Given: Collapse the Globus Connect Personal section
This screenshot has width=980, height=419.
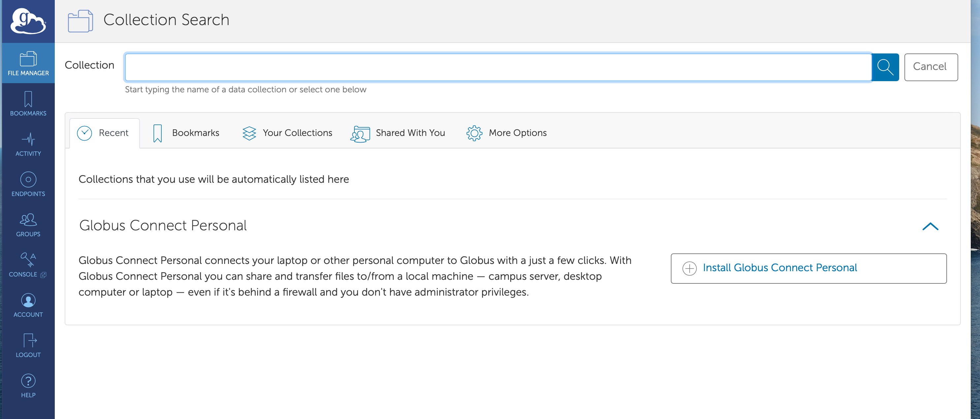Looking at the screenshot, I should click(931, 226).
